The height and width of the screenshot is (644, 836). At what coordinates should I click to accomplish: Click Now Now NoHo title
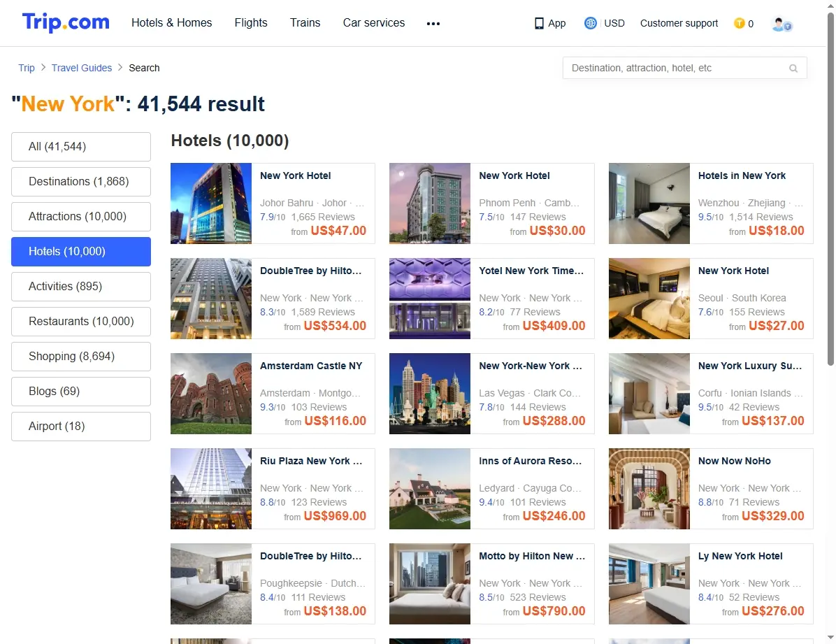click(x=734, y=461)
